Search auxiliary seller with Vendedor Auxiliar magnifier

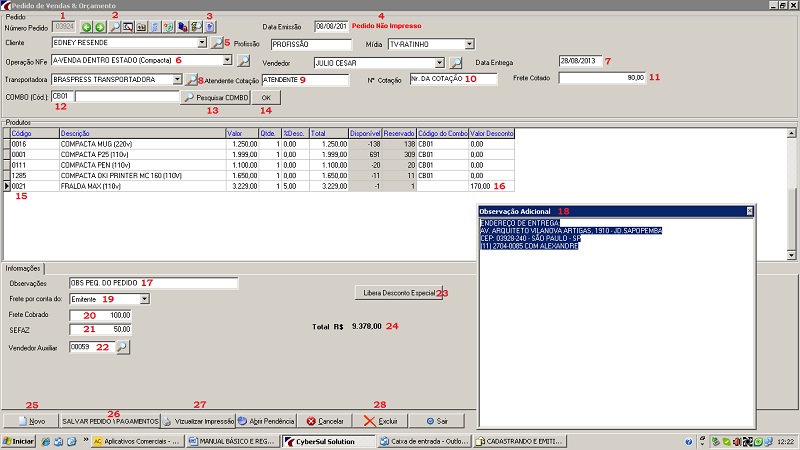[122, 347]
